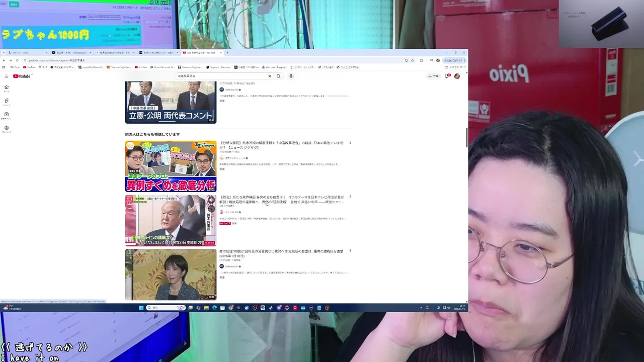
Task: Open the 【分析＆解説】高市首相の解散決断 video title
Action: click(x=281, y=145)
